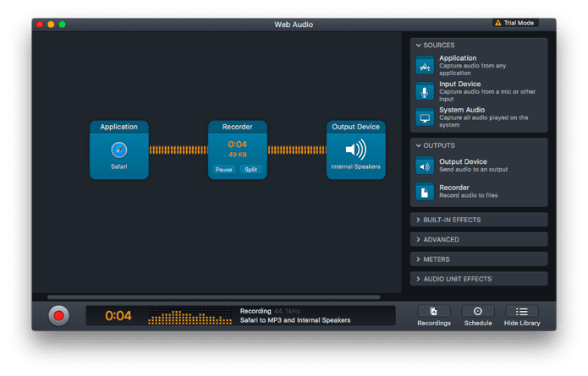
Task: Click the horizontal scrollbar below the canvas
Action: pyautogui.click(x=214, y=297)
